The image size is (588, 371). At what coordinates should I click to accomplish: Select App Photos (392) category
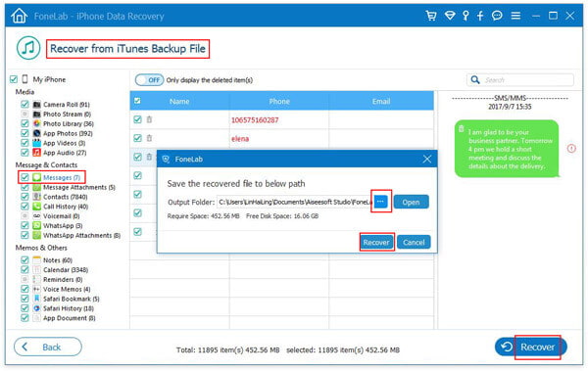point(68,133)
